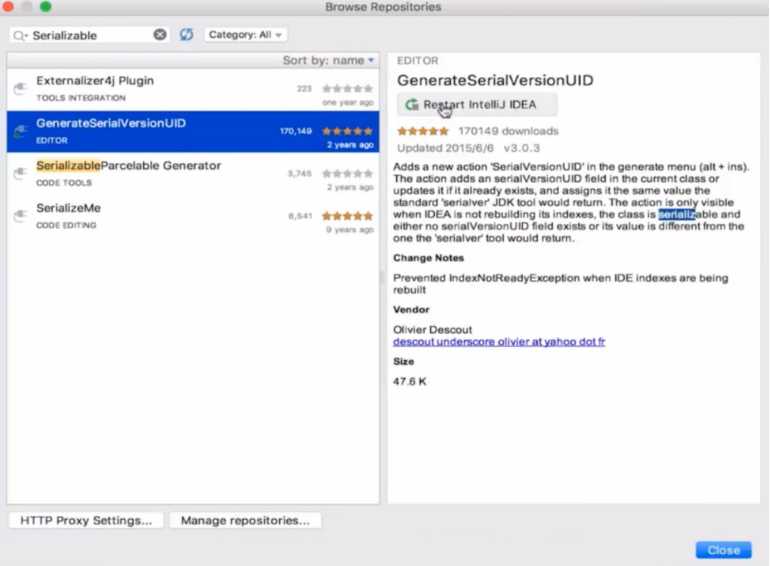Click the highlighted 'serializ' word in description
770x566 pixels.
[677, 215]
